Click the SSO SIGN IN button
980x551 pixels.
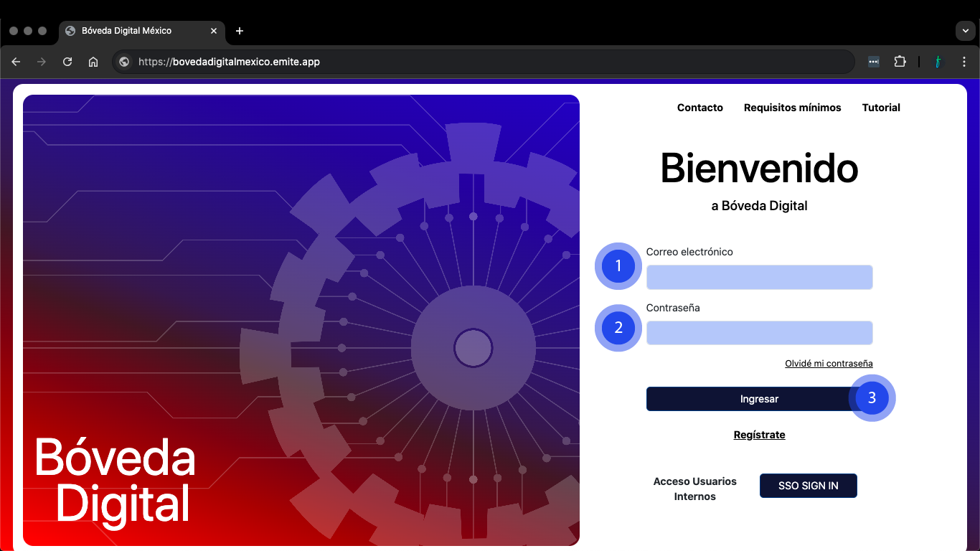[x=809, y=486]
